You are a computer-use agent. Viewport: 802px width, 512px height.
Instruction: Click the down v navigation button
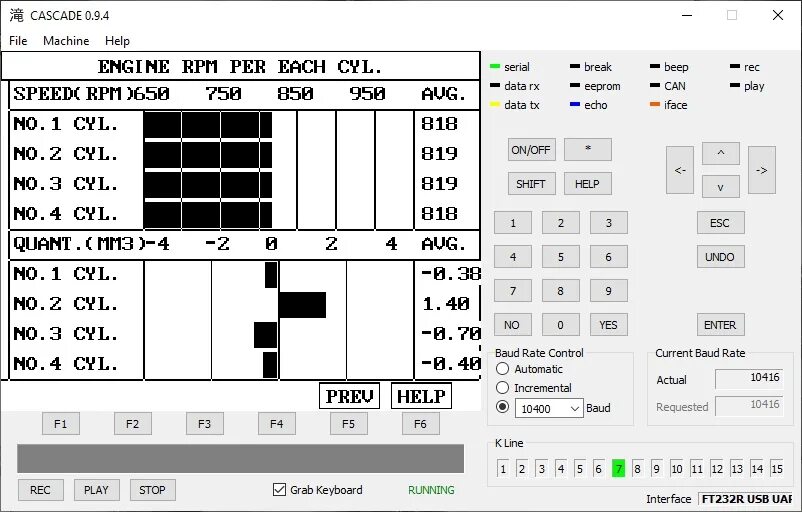point(721,187)
